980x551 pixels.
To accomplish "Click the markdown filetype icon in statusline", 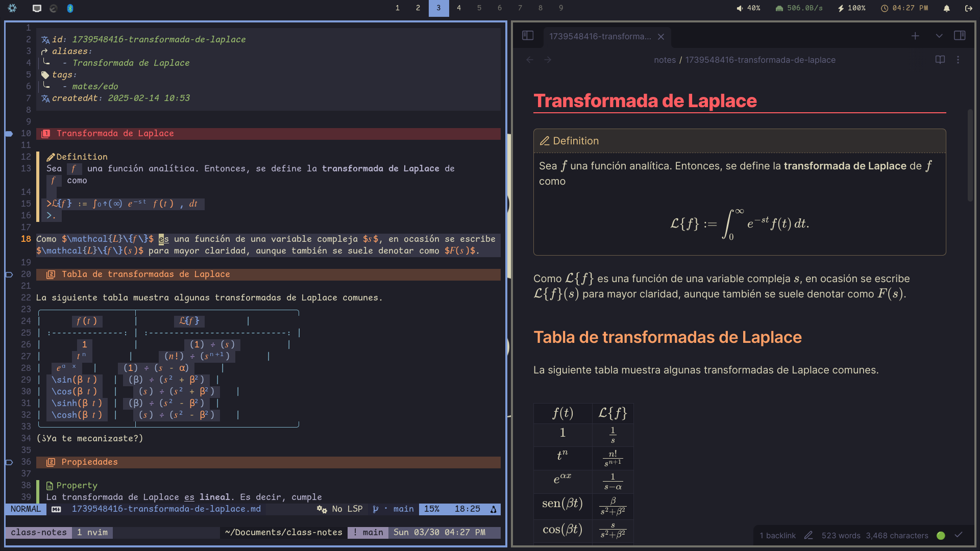I will 56,509.
